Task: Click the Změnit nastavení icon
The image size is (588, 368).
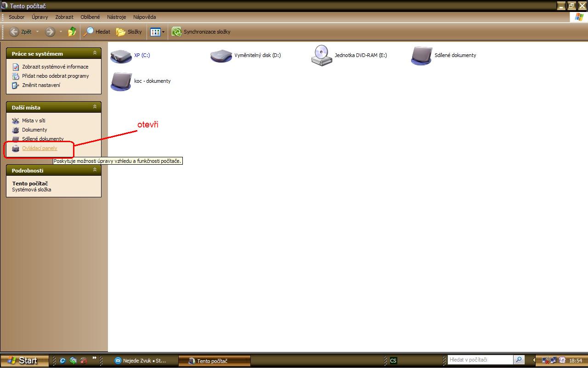Action: (16, 85)
